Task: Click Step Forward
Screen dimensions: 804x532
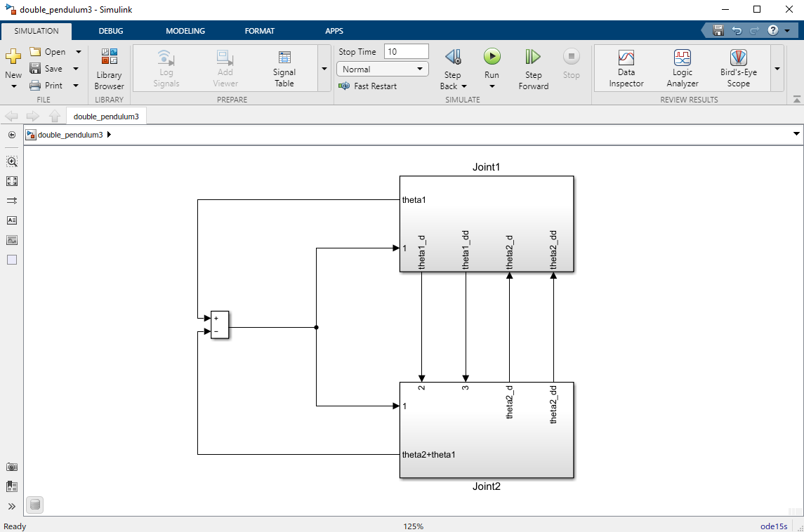Action: [533, 69]
